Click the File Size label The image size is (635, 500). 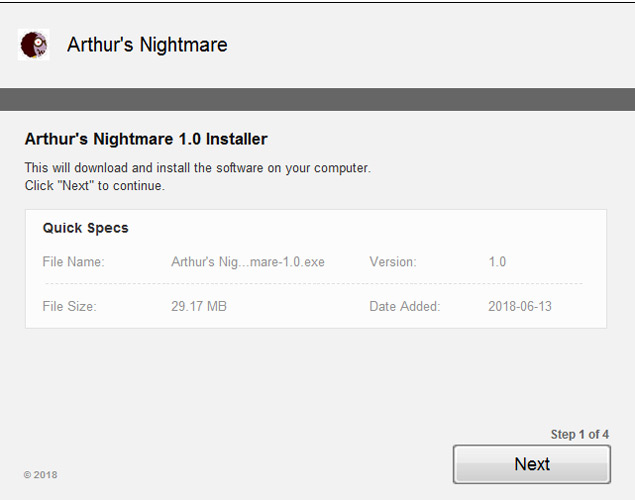tap(69, 306)
